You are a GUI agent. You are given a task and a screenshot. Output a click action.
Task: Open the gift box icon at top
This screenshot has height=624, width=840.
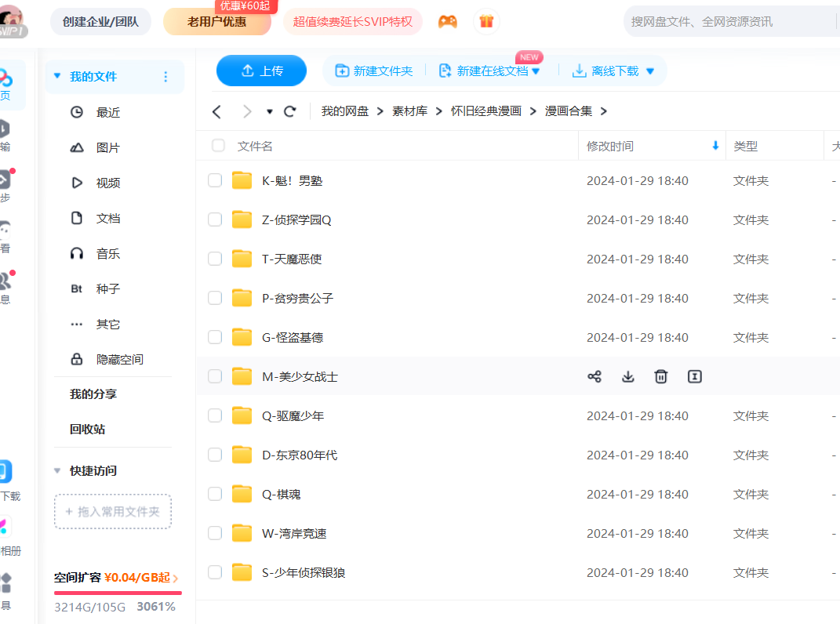[x=486, y=21]
